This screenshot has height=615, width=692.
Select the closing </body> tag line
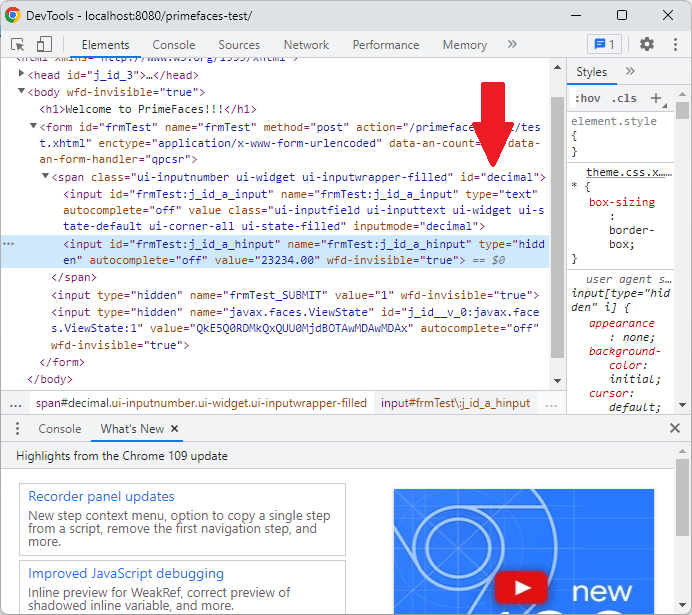(50, 379)
